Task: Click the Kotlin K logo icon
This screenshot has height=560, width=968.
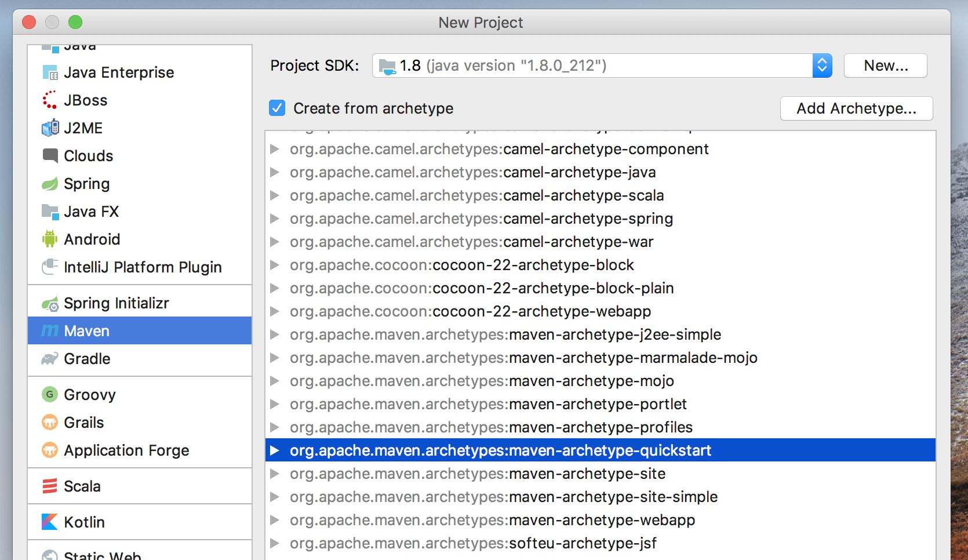Action: click(50, 522)
